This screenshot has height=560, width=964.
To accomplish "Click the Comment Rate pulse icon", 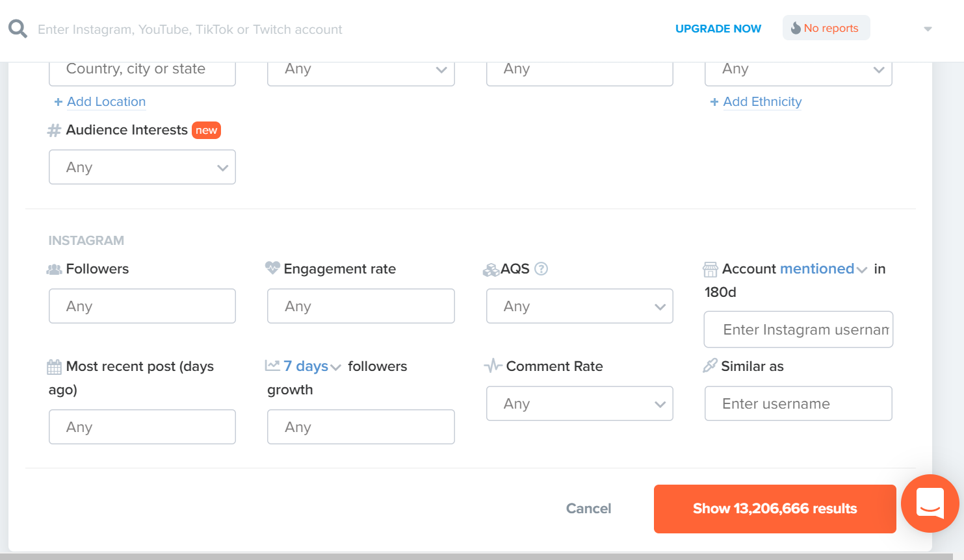I will 492,366.
